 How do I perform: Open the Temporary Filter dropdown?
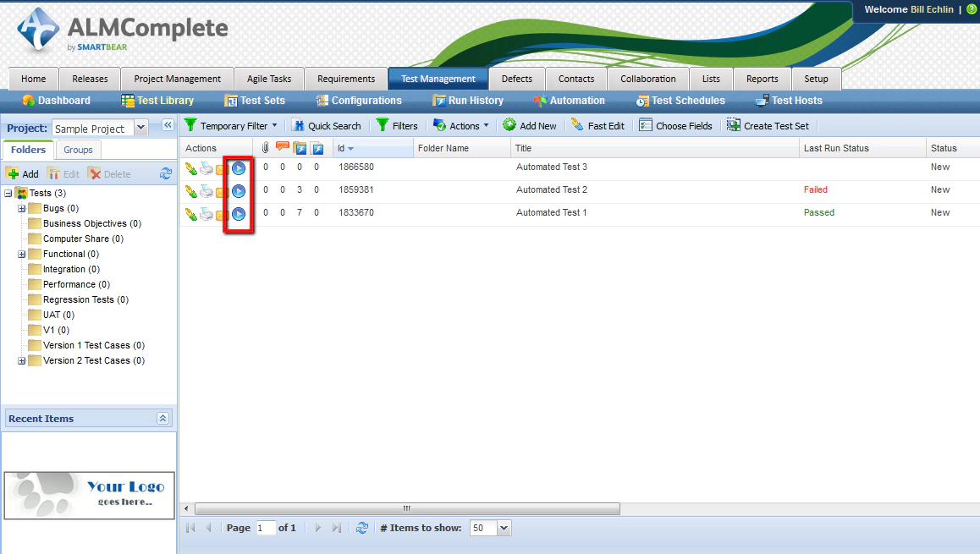tap(232, 125)
